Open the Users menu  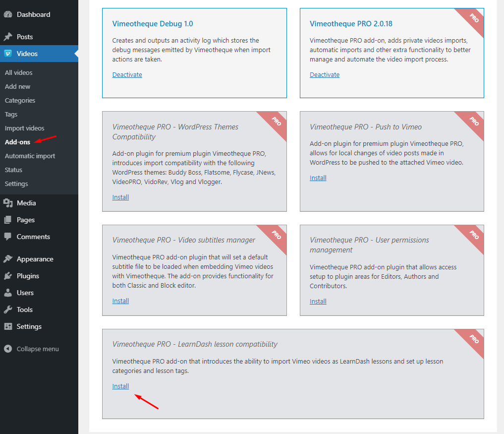(x=25, y=293)
